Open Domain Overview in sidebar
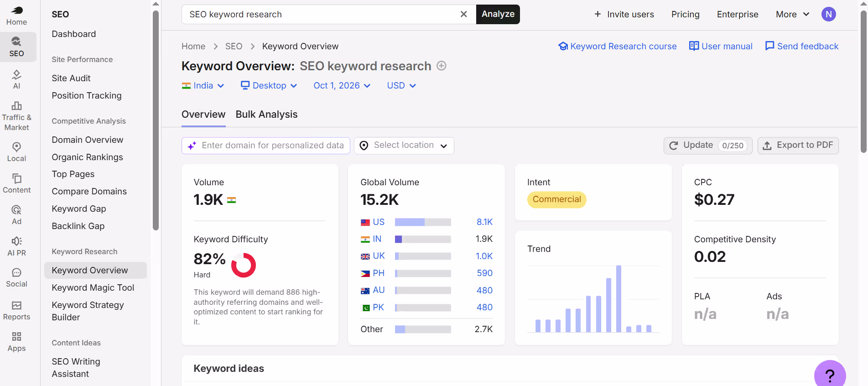This screenshot has height=386, width=868. pos(88,140)
